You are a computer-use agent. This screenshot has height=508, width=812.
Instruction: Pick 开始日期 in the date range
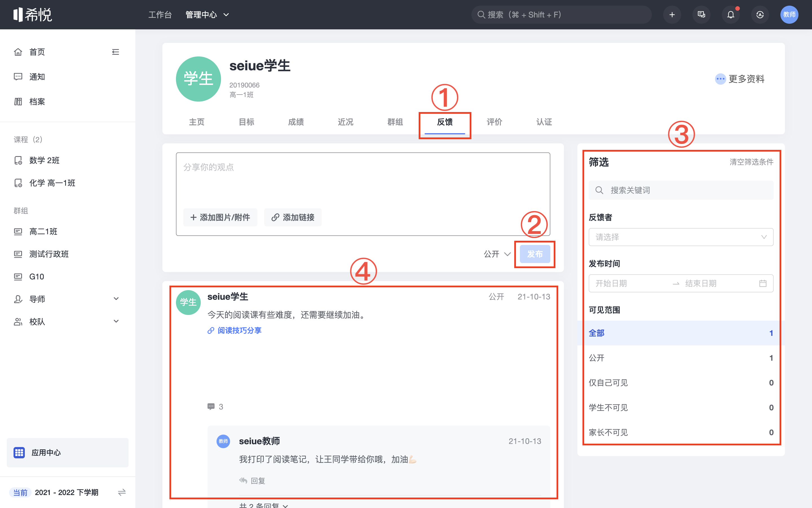(x=611, y=284)
